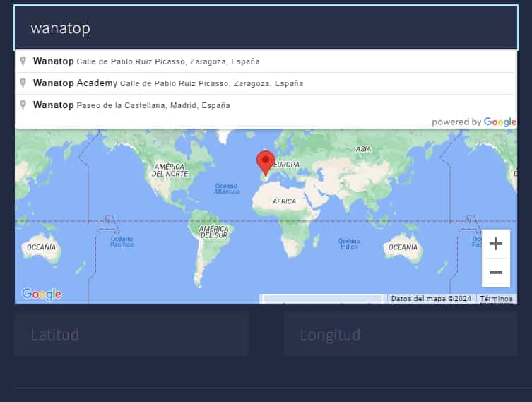Viewport: 532px width, 402px height.
Task: Click the 'powered by Google' logo
Action: [473, 122]
